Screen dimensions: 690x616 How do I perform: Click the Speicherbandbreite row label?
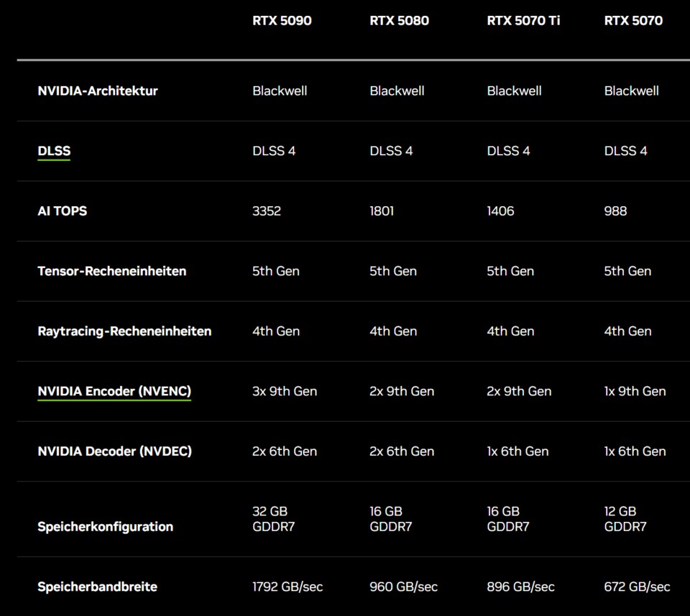pos(97,587)
